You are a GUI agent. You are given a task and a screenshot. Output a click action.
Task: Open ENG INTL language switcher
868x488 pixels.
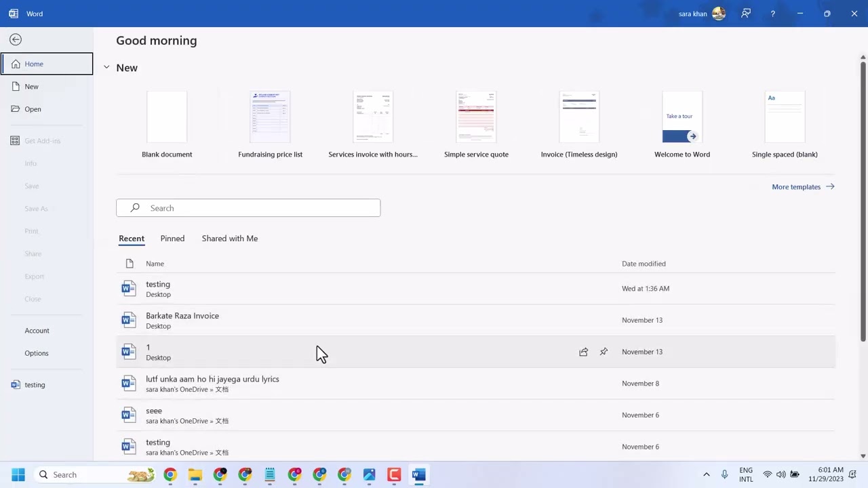point(746,474)
